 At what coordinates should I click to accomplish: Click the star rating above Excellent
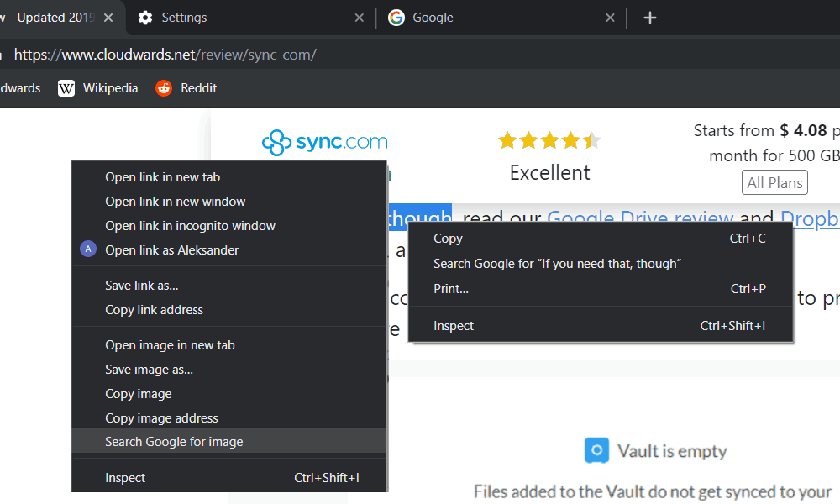click(x=549, y=140)
